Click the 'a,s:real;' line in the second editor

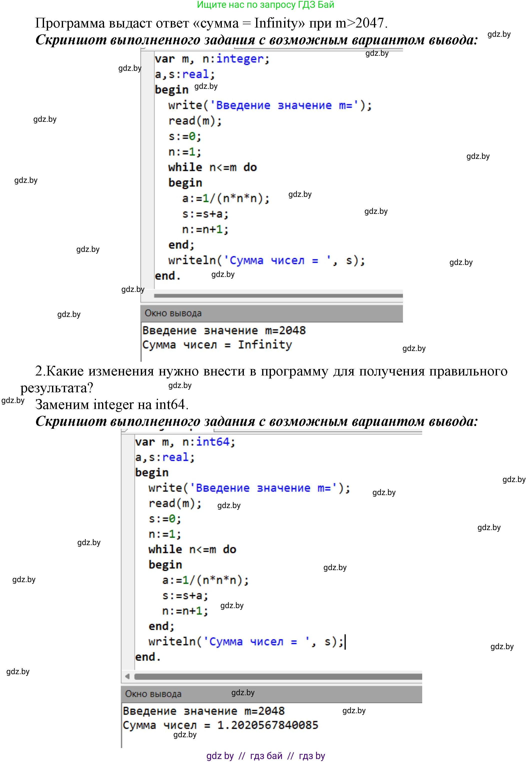coord(165,457)
